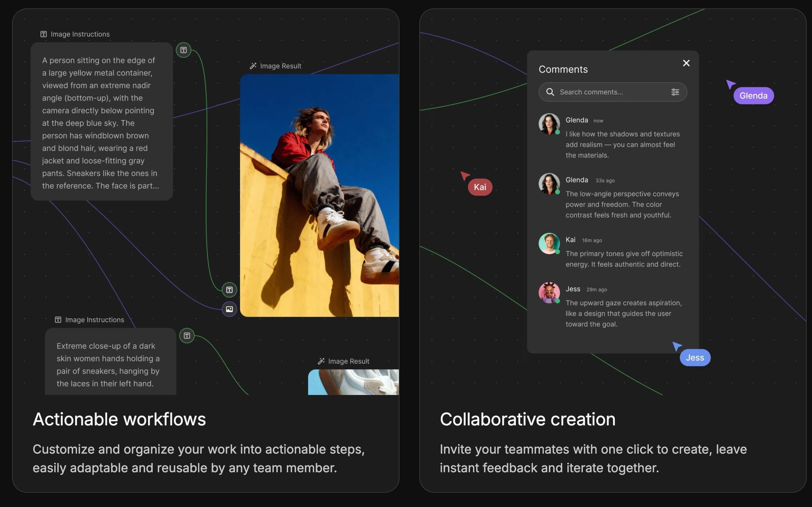Click the magic wand icon above yellow container image

[253, 66]
